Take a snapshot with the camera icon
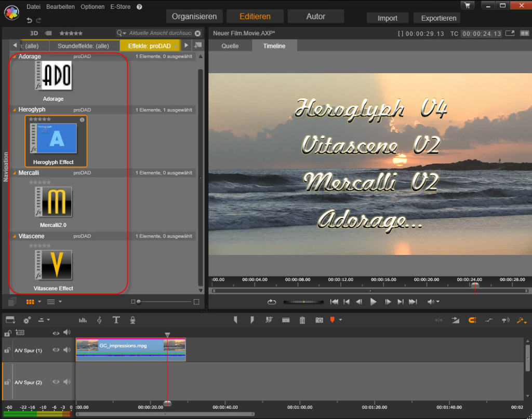Image resolution: width=532 pixels, height=419 pixels. click(x=318, y=320)
